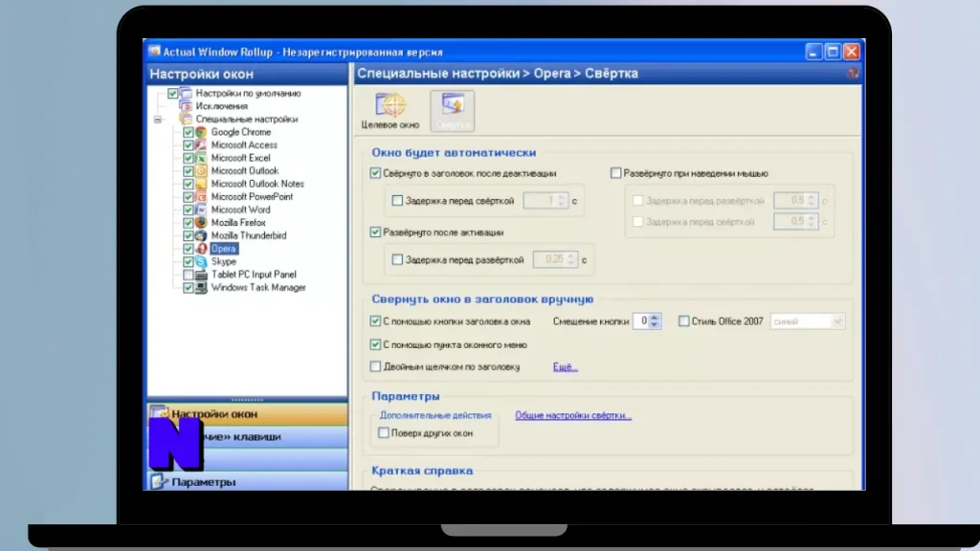Open the Ещё... link
Screen dimensions: 980x551
[565, 366]
